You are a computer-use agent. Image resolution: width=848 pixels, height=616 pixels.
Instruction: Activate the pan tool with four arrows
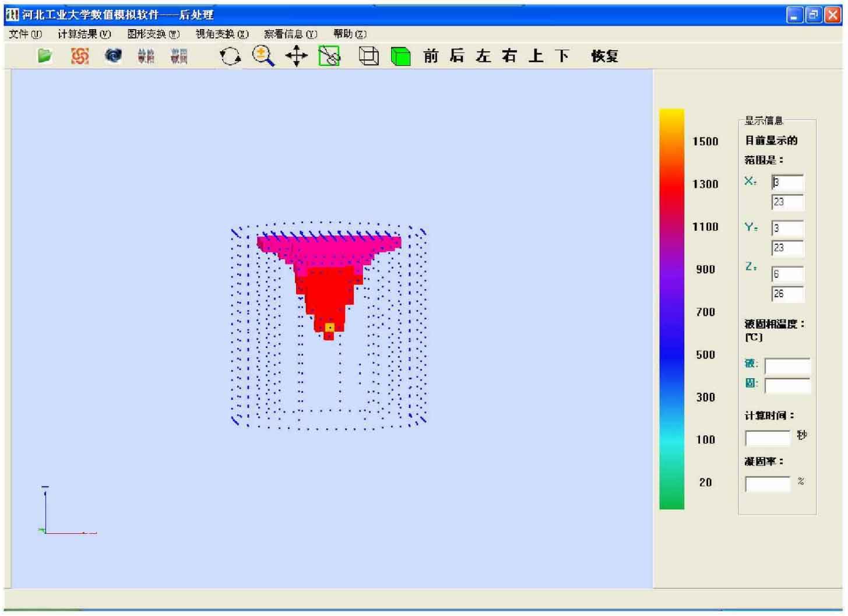pyautogui.click(x=297, y=56)
